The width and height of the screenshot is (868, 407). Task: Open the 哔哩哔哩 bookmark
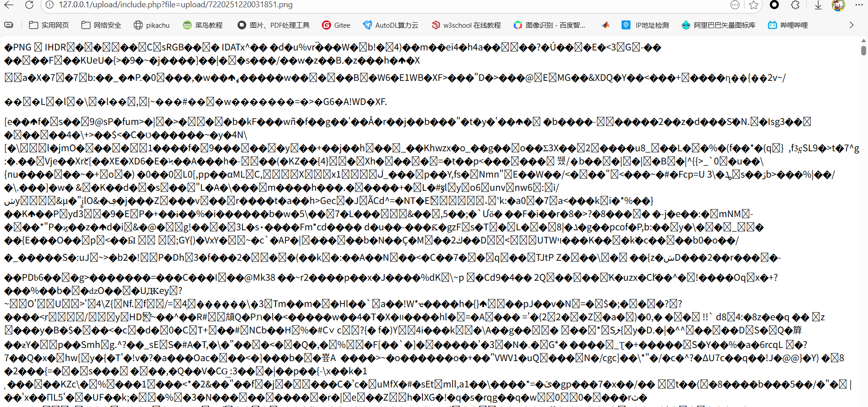(x=788, y=25)
